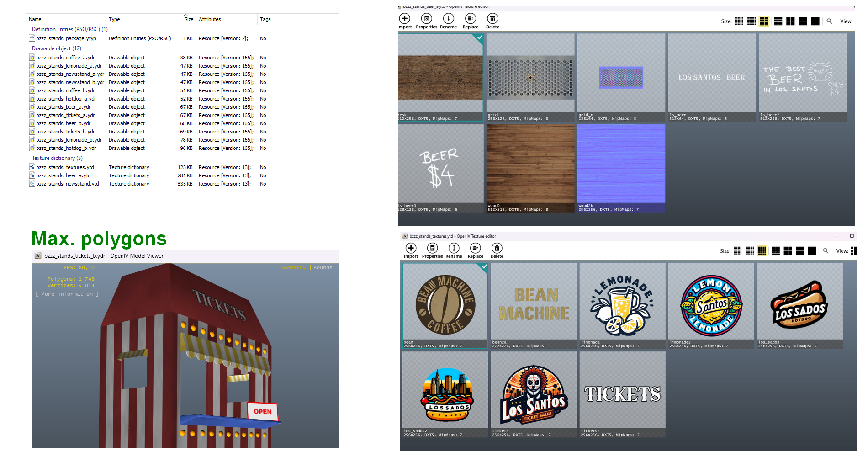Select bzzz_stands_coffee_a.ydr file

pyautogui.click(x=65, y=58)
